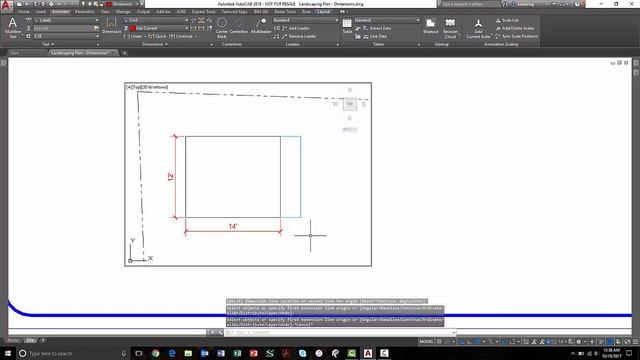This screenshot has height=360, width=640.
Task: Open status bar customization menu
Action: [x=635, y=341]
